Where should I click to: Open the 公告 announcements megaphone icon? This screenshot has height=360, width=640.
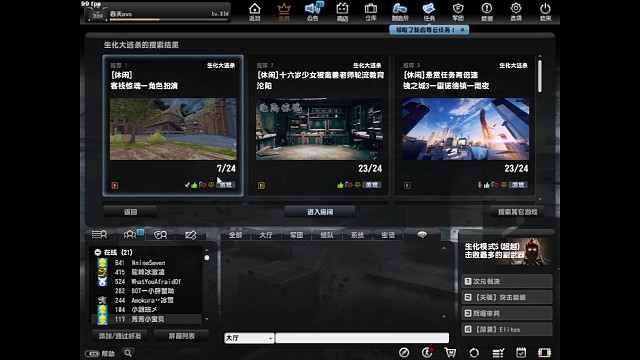tap(313, 12)
